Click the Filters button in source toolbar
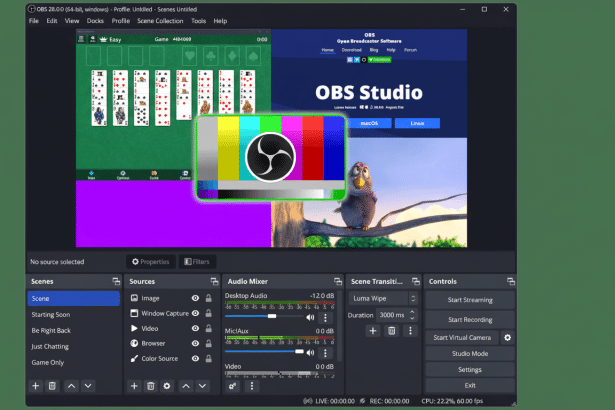Image resolution: width=615 pixels, height=410 pixels. pyautogui.click(x=197, y=262)
